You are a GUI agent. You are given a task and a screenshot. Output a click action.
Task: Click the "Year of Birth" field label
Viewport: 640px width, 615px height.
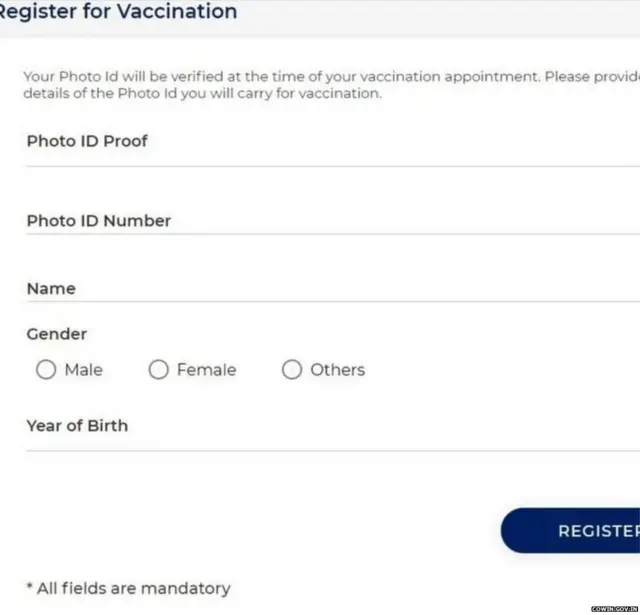click(77, 426)
